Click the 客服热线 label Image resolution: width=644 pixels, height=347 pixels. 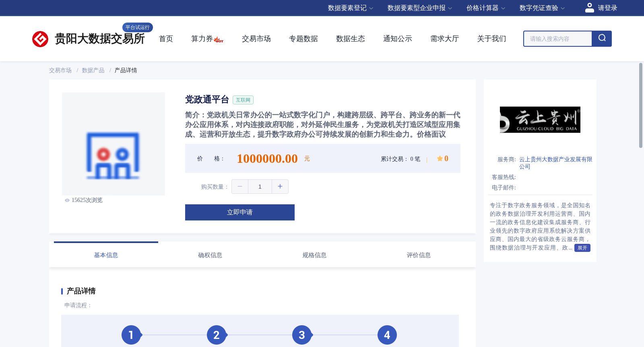(x=504, y=177)
